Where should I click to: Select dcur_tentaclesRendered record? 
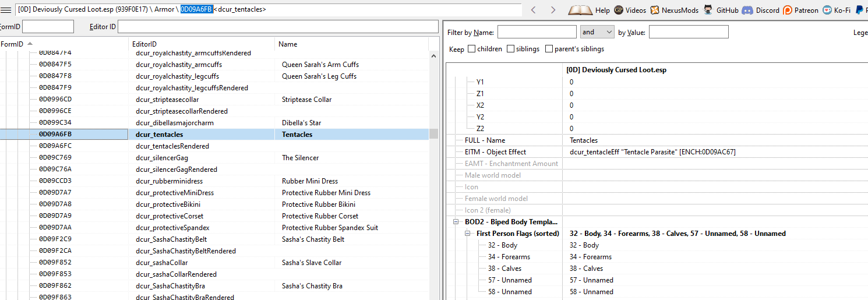[x=214, y=146]
